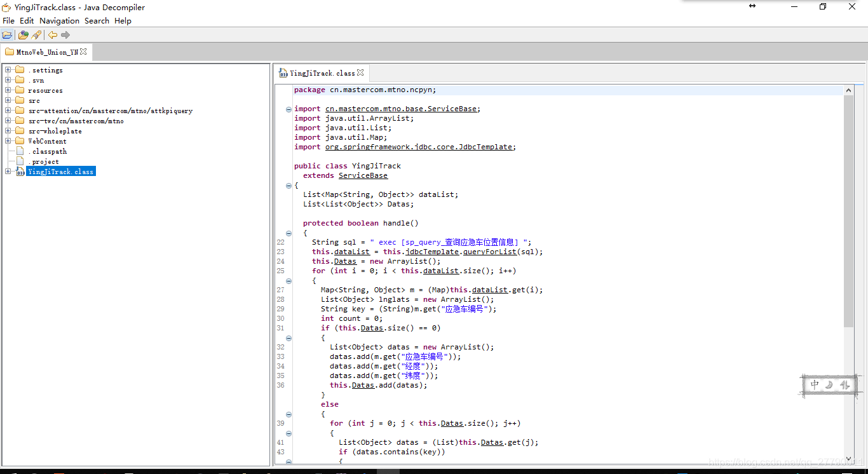Screen dimensions: 868x474
Task: Click the rightmost icon on IME floating bar
Action: coord(844,384)
